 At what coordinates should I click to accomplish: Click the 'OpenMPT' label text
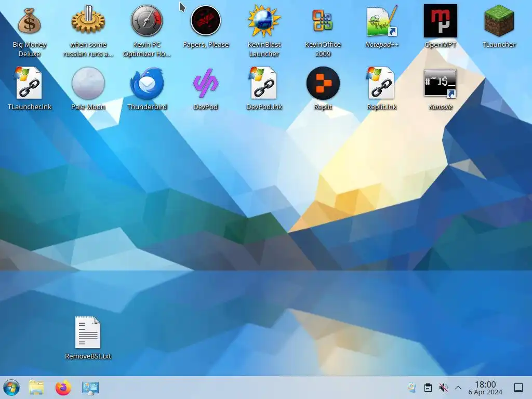(441, 45)
